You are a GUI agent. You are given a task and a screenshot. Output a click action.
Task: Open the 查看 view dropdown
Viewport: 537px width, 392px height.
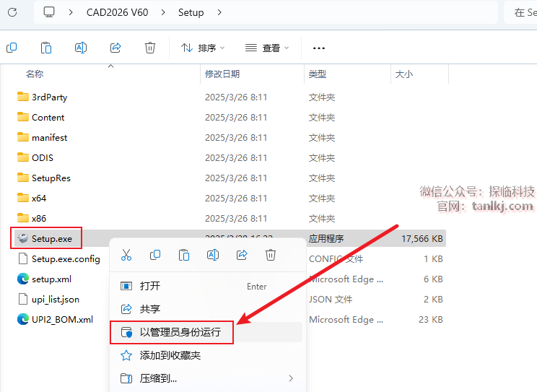coord(267,48)
